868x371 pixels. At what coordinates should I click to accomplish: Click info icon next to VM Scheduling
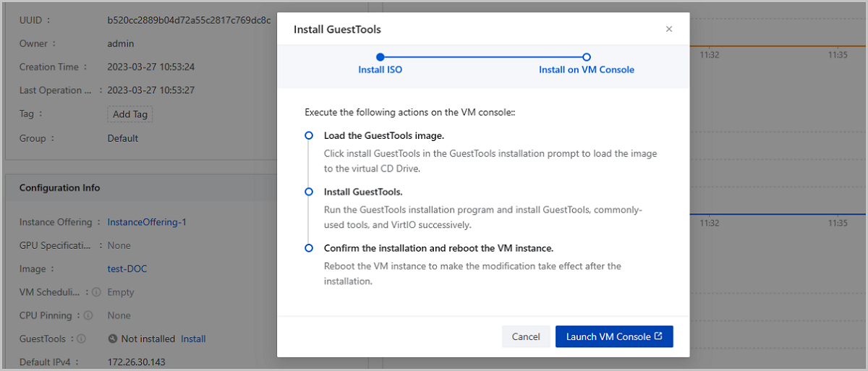[x=95, y=292]
